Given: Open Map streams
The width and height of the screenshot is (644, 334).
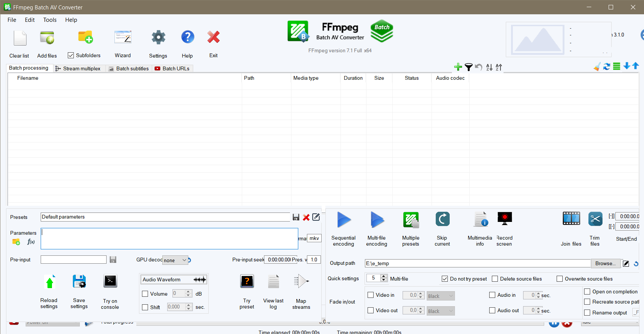Looking at the screenshot, I should coord(301,281).
